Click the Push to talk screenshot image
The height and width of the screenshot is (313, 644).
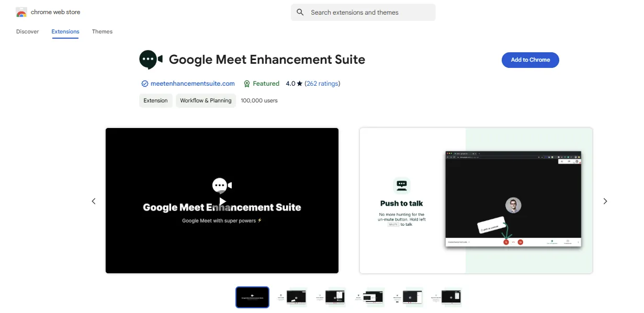[x=476, y=201]
